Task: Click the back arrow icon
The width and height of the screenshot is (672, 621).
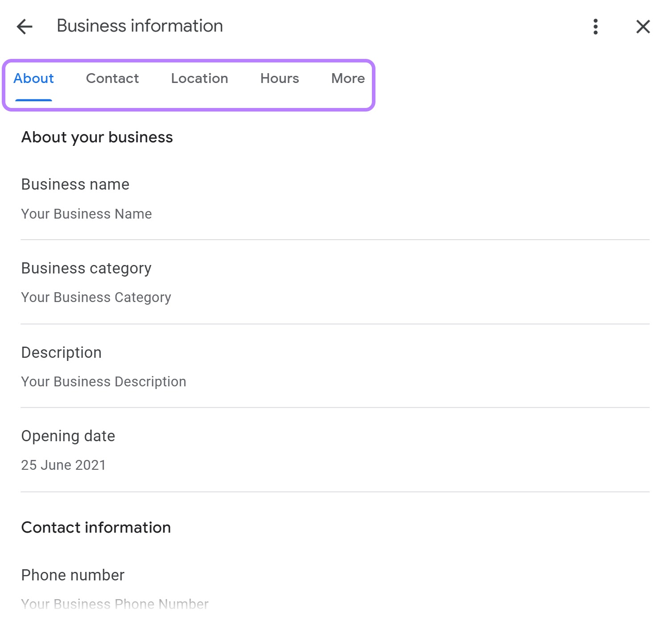Action: 25,26
